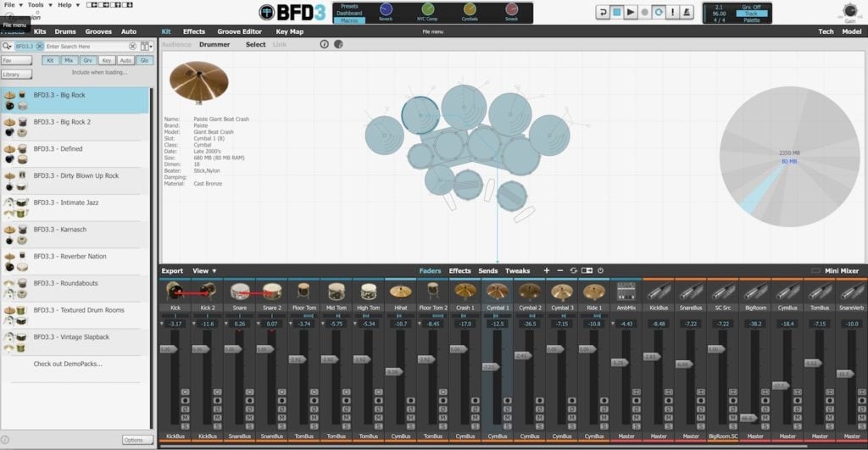Toggle the Kit filter button

[x=50, y=60]
